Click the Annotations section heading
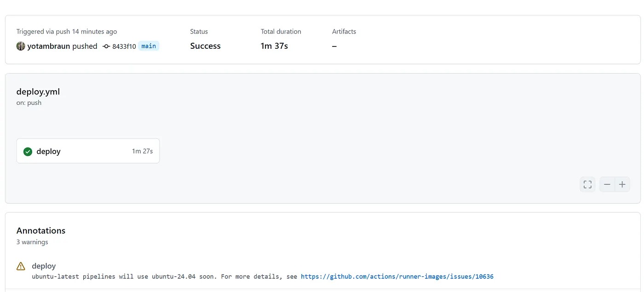 (x=41, y=230)
